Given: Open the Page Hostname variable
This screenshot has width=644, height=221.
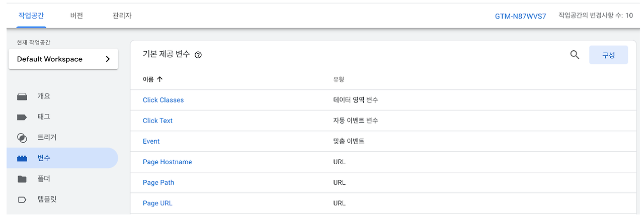Looking at the screenshot, I should 167,162.
